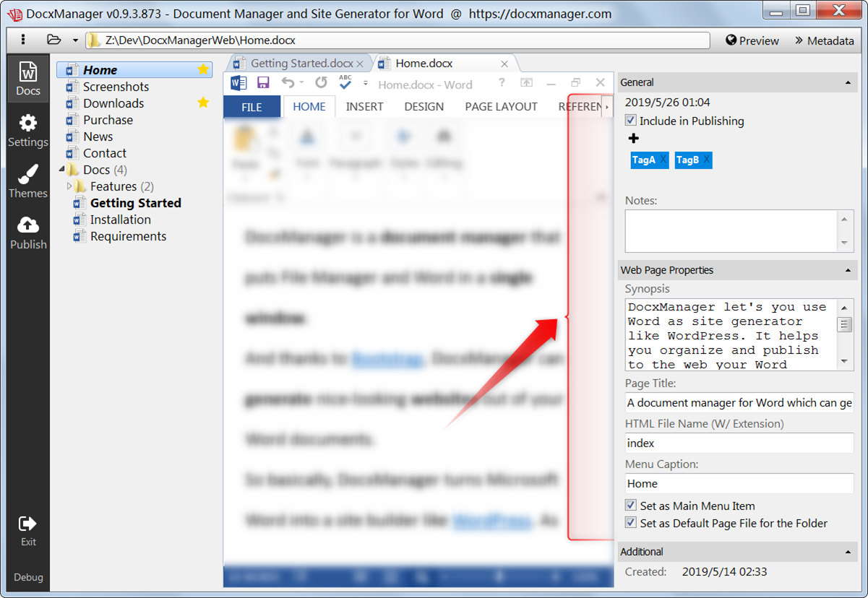This screenshot has height=598, width=868.
Task: Collapse the Web Page Properties section
Action: pyautogui.click(x=848, y=270)
